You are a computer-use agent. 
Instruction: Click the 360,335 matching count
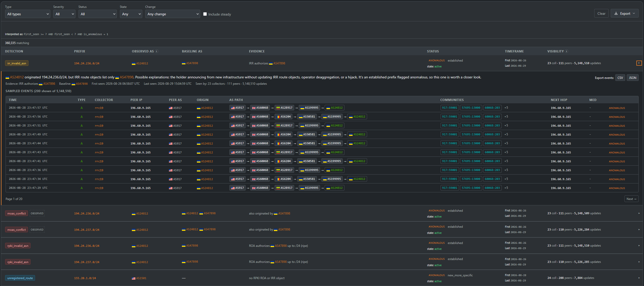pos(17,43)
